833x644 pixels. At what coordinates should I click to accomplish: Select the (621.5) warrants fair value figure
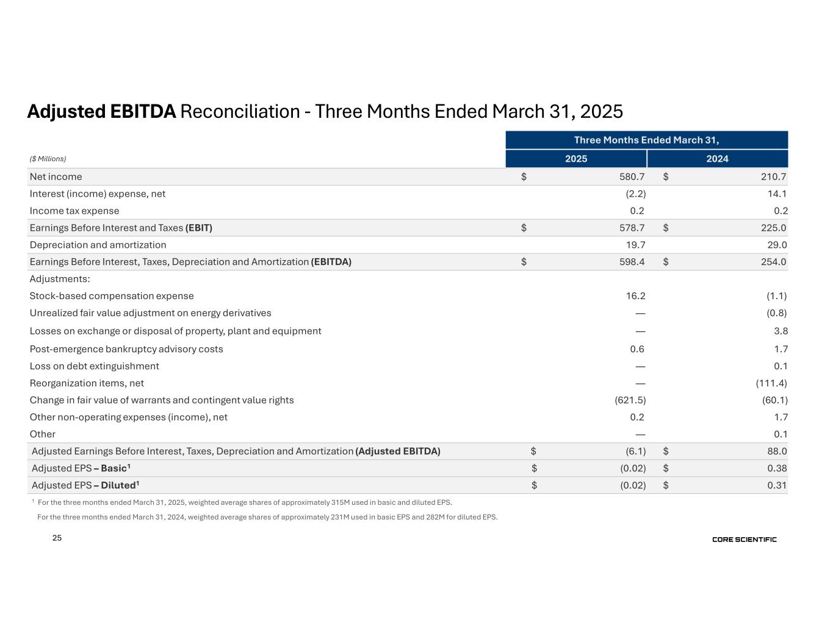tap(630, 400)
